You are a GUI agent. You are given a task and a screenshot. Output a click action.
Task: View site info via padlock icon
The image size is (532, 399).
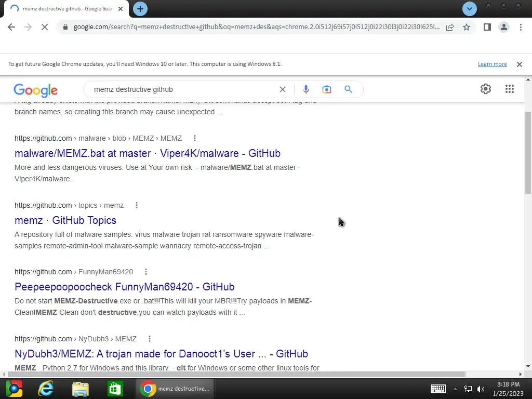click(x=65, y=27)
